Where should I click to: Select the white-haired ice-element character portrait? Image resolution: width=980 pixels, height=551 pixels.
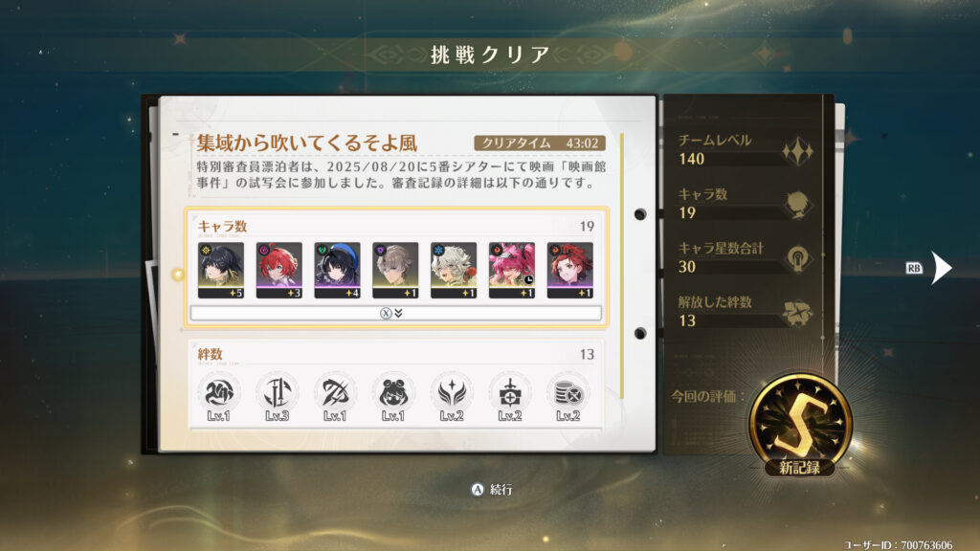coord(453,270)
